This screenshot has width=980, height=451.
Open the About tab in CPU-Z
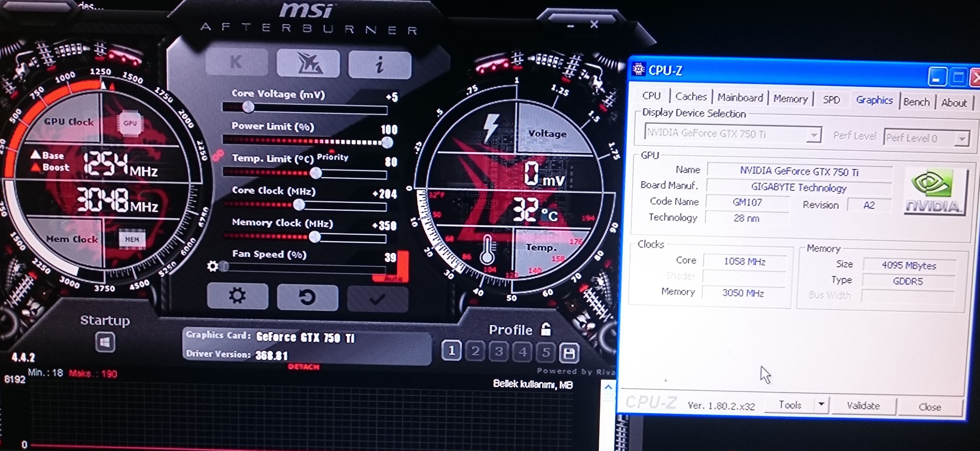[954, 103]
